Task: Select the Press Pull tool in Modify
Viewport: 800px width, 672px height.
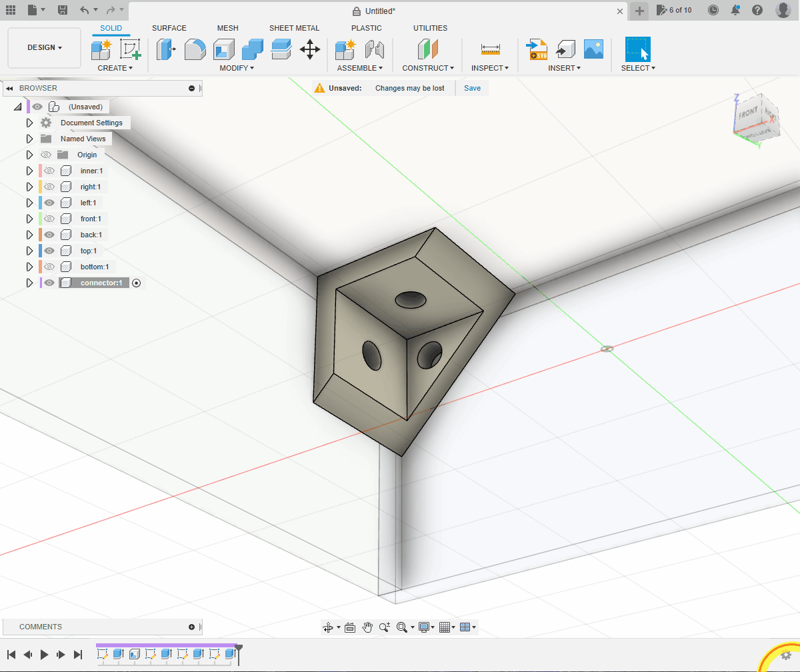Action: (165, 49)
